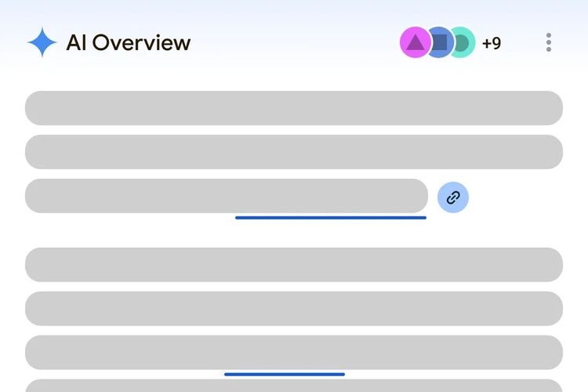Viewport: 588px width, 392px height.
Task: Click the AI Overview heading text
Action: 129,42
